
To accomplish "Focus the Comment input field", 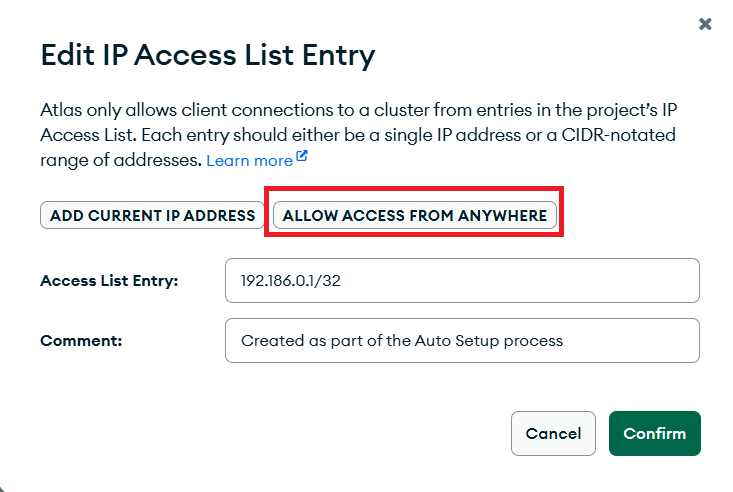I will tap(462, 340).
